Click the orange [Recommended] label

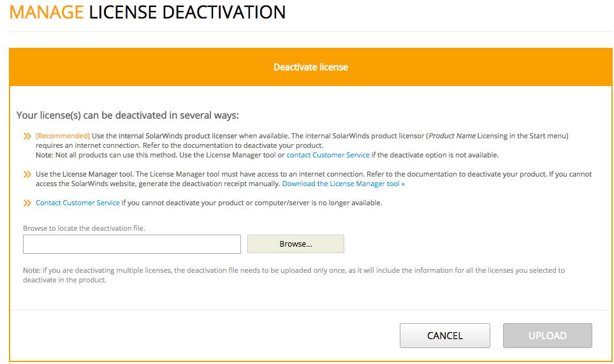[62, 136]
